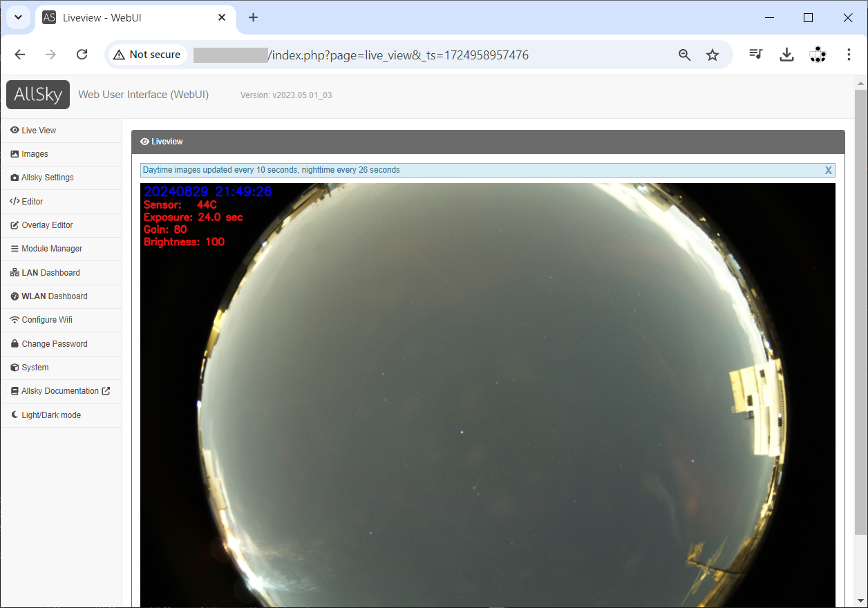
Task: Open the Overlay Editor
Action: (x=61, y=225)
